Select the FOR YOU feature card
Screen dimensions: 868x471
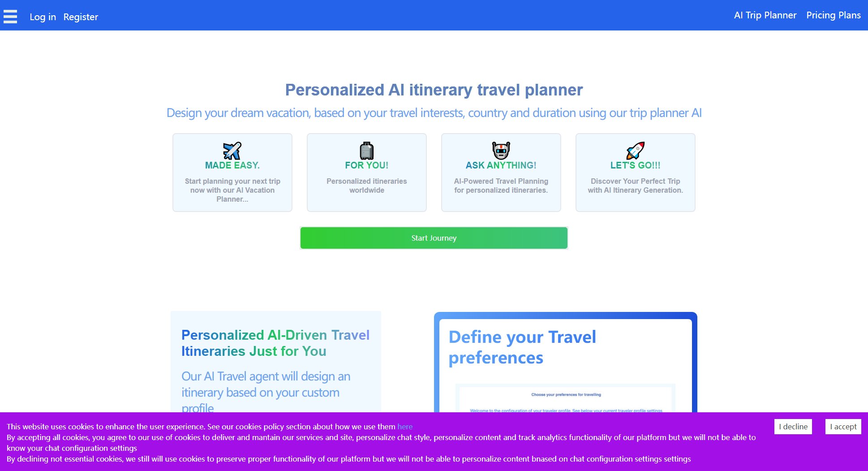point(366,172)
